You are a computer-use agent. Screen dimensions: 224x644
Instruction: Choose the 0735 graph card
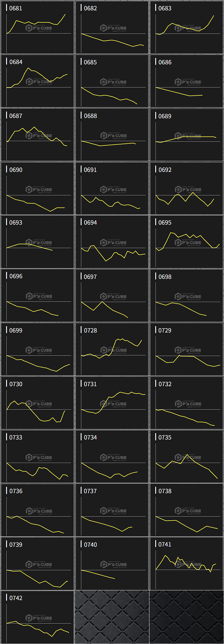point(187,457)
